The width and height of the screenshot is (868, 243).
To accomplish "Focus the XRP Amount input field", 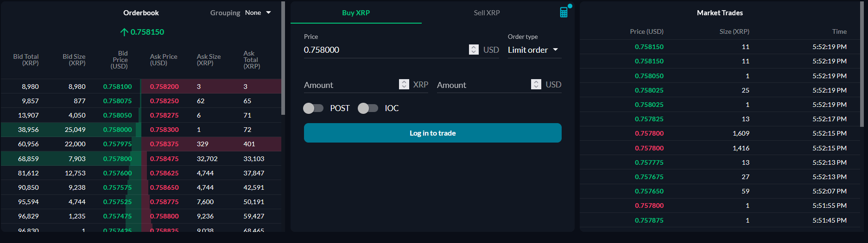I will 350,85.
